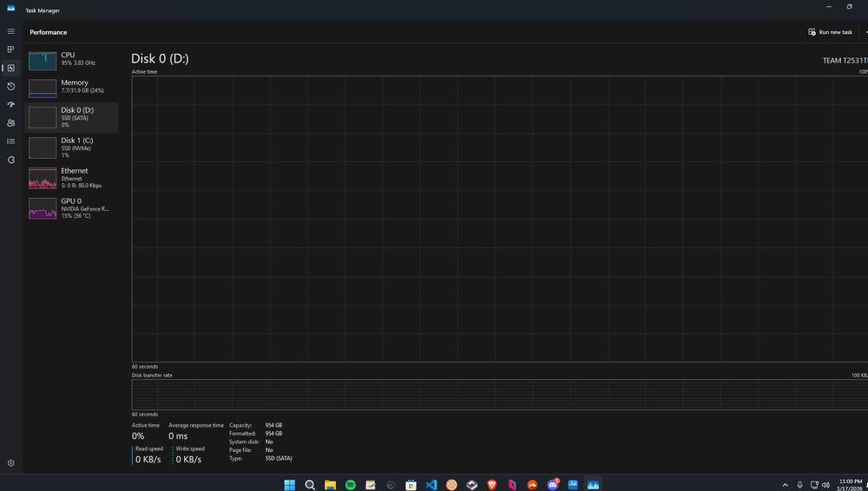This screenshot has height=491, width=868.
Task: Click the Read speed 0 KB/s value
Action: (148, 460)
